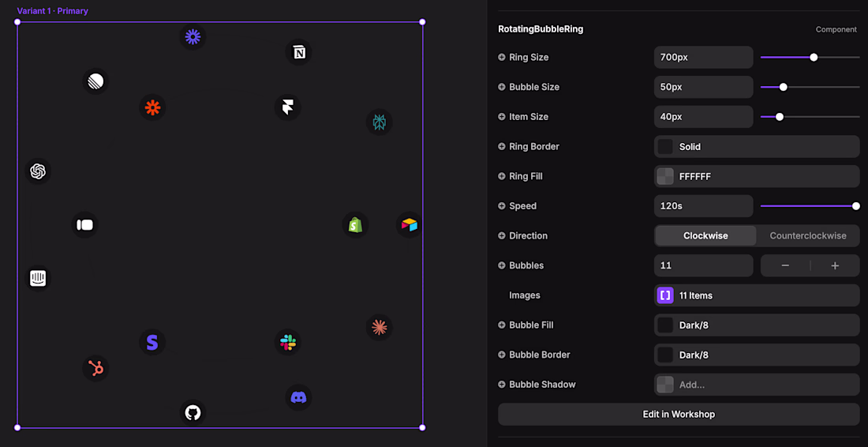Open the Bubble Fill Dark/8 style picker
868x447 pixels.
pyautogui.click(x=757, y=325)
